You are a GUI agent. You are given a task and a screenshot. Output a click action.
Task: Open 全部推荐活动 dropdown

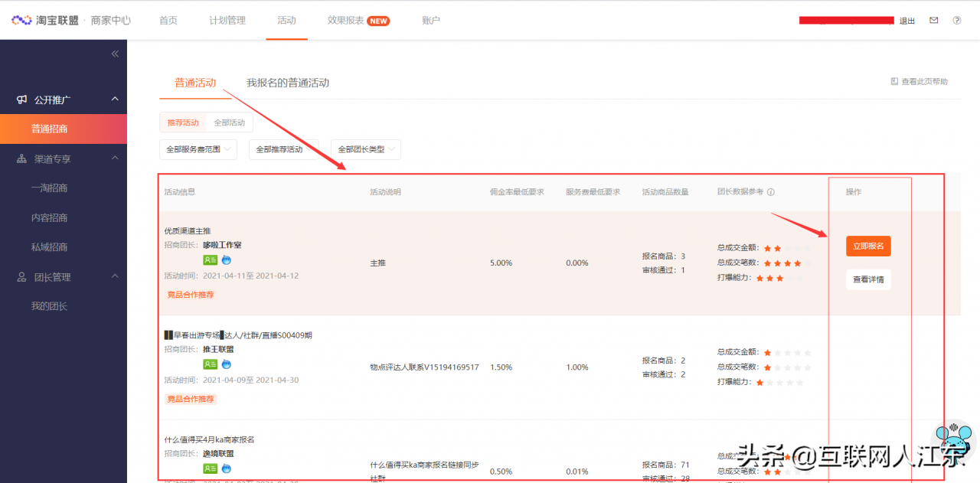pos(283,149)
